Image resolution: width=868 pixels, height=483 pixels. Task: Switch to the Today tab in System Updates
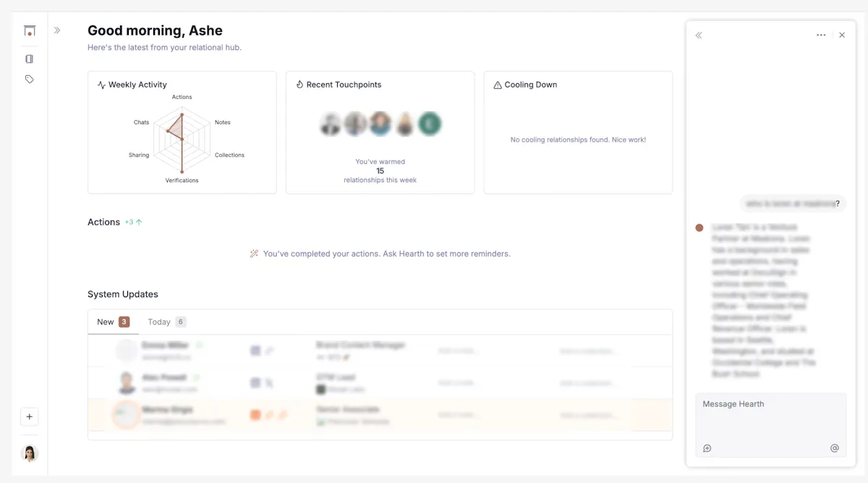[x=166, y=322]
